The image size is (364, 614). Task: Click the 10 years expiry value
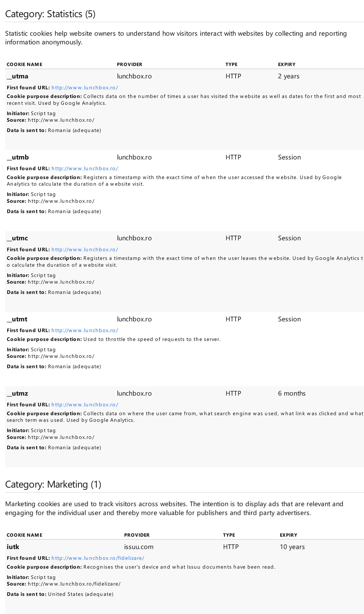click(292, 547)
